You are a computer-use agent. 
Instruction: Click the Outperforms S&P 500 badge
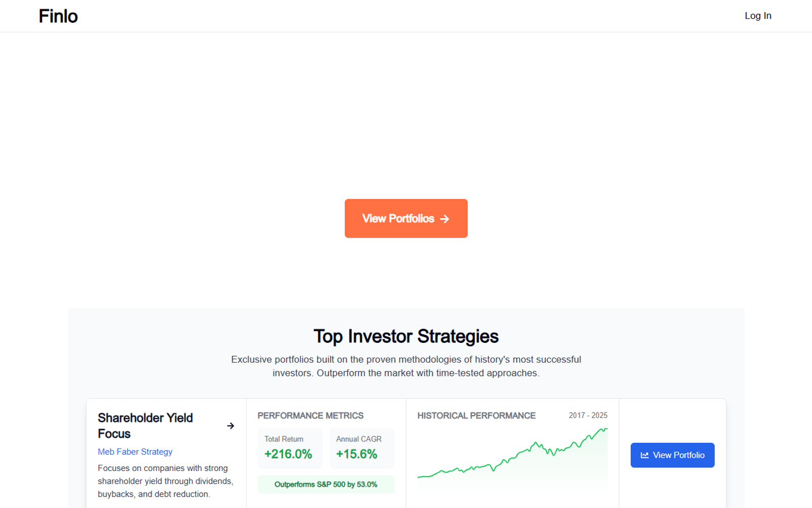326,484
